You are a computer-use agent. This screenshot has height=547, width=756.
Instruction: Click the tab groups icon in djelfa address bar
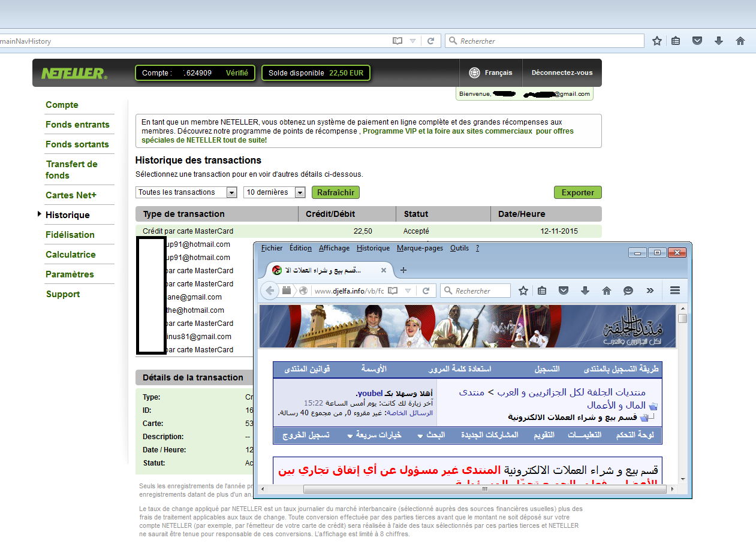tap(287, 291)
